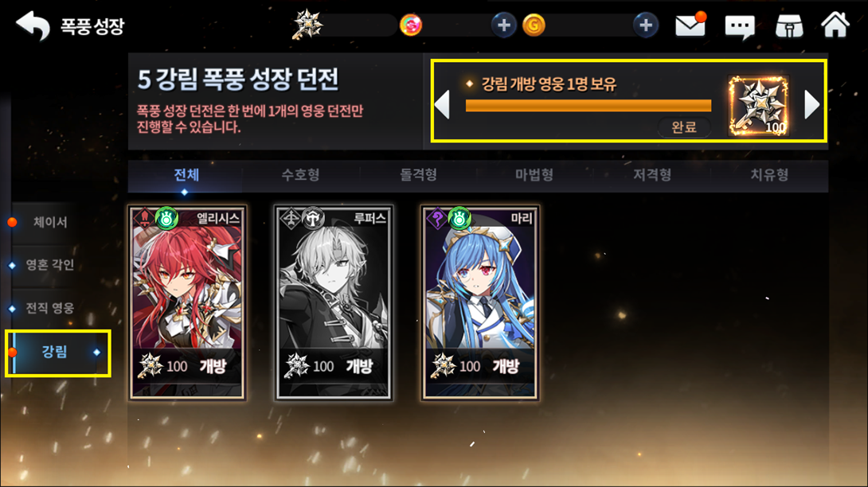Click the pink gem currency icon
This screenshot has height=487, width=868.
coord(411,25)
